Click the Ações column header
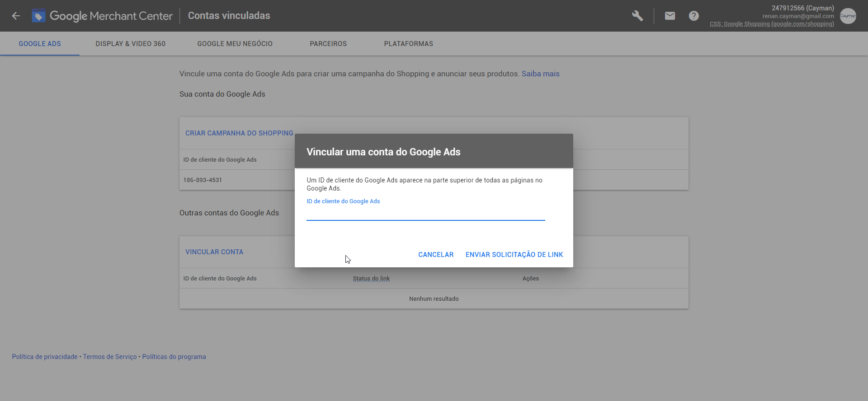 [x=531, y=279]
